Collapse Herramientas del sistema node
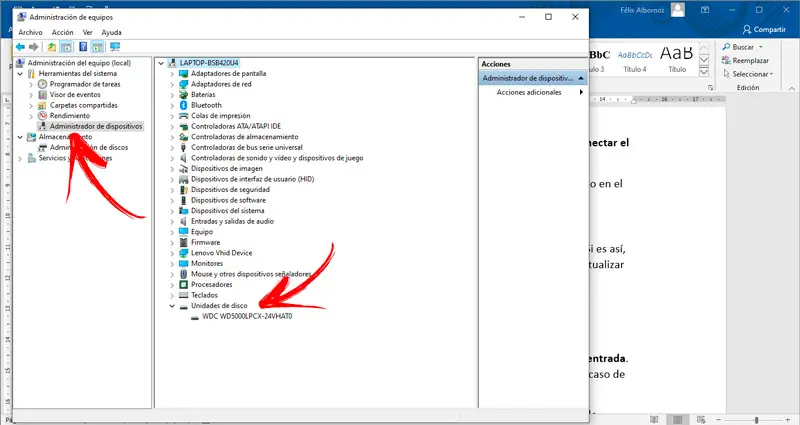This screenshot has width=800, height=425. point(20,73)
